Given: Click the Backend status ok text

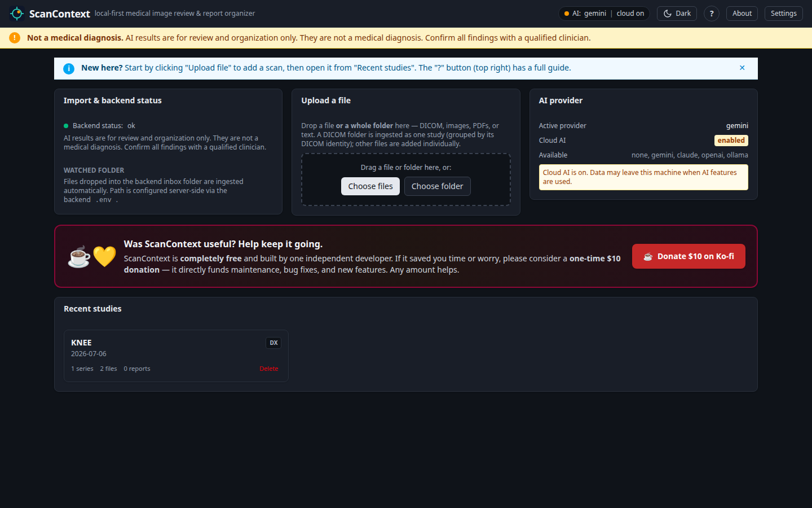Looking at the screenshot, I should (x=104, y=126).
